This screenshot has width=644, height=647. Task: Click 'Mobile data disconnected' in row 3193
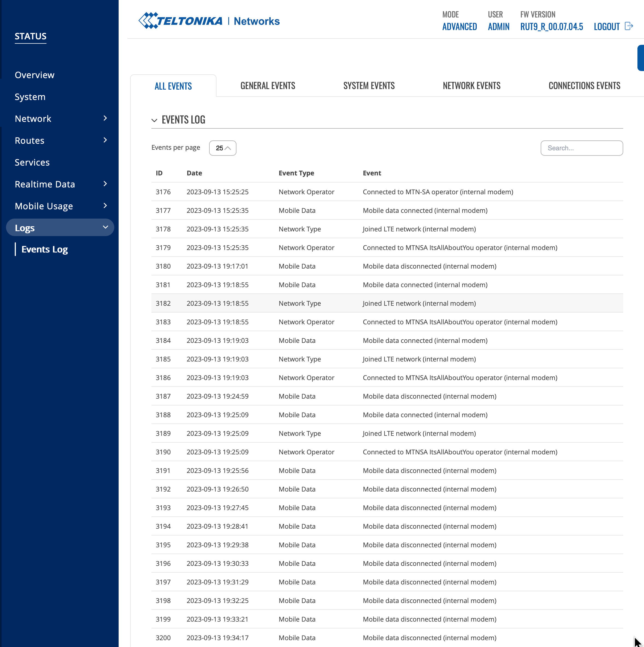pos(429,508)
